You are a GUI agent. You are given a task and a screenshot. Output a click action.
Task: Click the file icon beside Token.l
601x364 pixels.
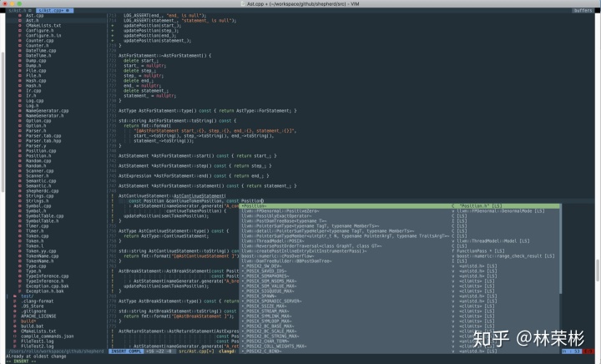(20, 246)
